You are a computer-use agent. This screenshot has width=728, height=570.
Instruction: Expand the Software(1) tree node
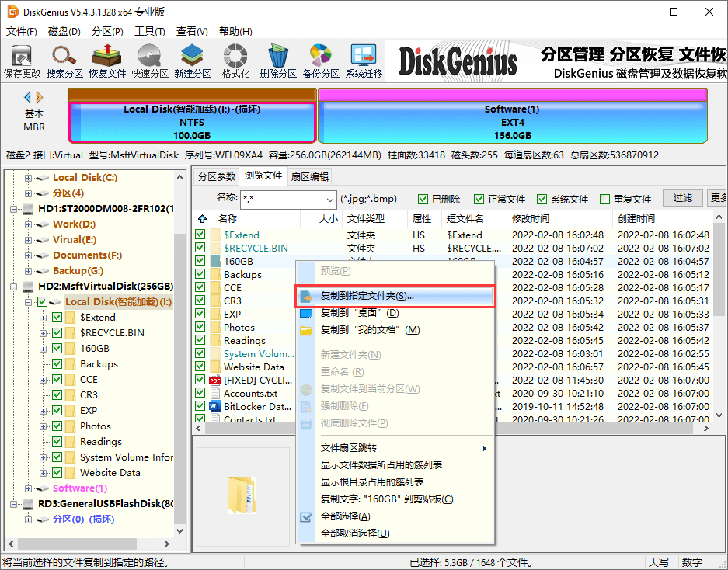(28, 488)
